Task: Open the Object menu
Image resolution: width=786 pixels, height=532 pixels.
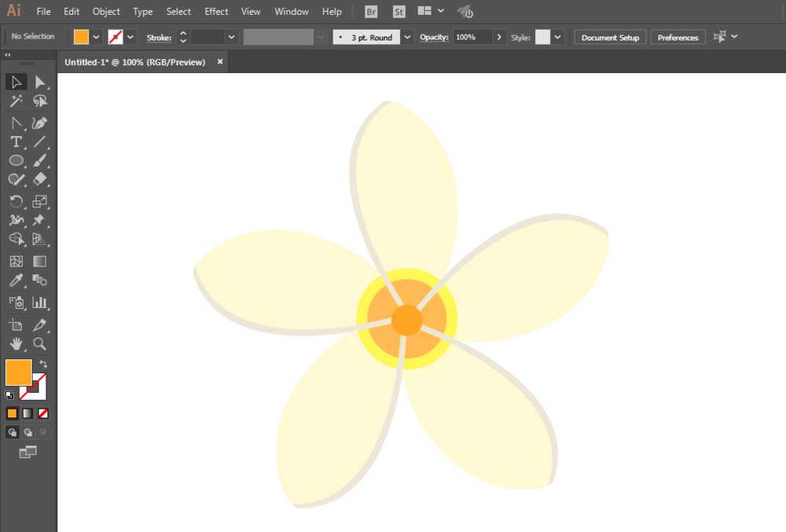Action: click(106, 12)
